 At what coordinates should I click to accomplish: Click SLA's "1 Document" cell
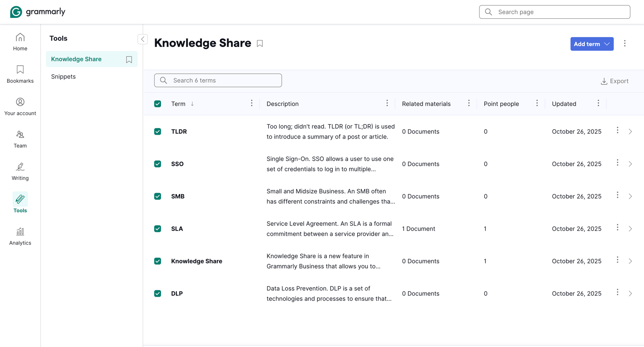pyautogui.click(x=419, y=229)
